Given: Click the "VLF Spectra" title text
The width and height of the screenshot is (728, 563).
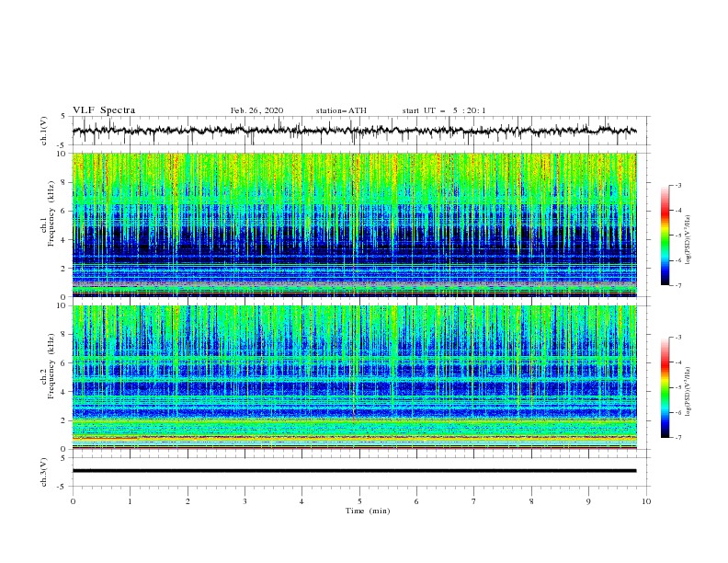Looking at the screenshot, I should point(104,110).
